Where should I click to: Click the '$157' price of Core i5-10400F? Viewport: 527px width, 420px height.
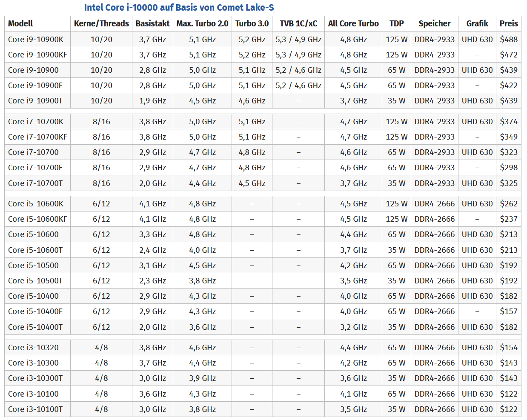click(509, 311)
